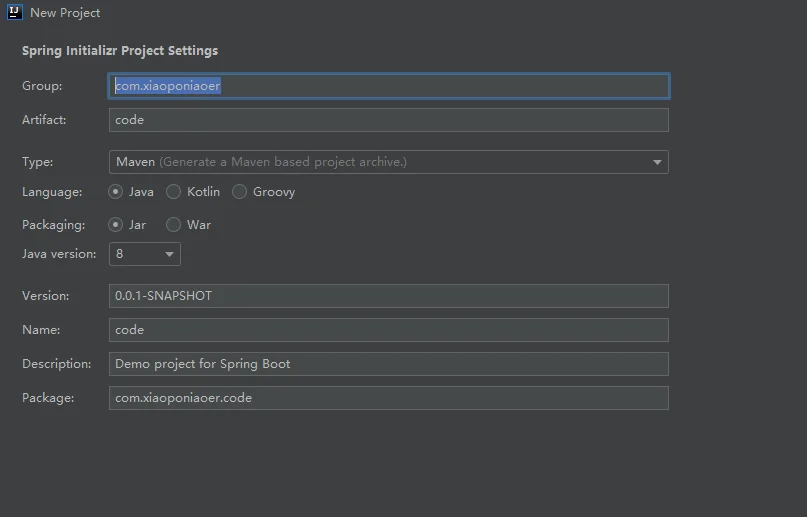Select the Groovy language option
This screenshot has height=517, width=807.
click(x=239, y=192)
